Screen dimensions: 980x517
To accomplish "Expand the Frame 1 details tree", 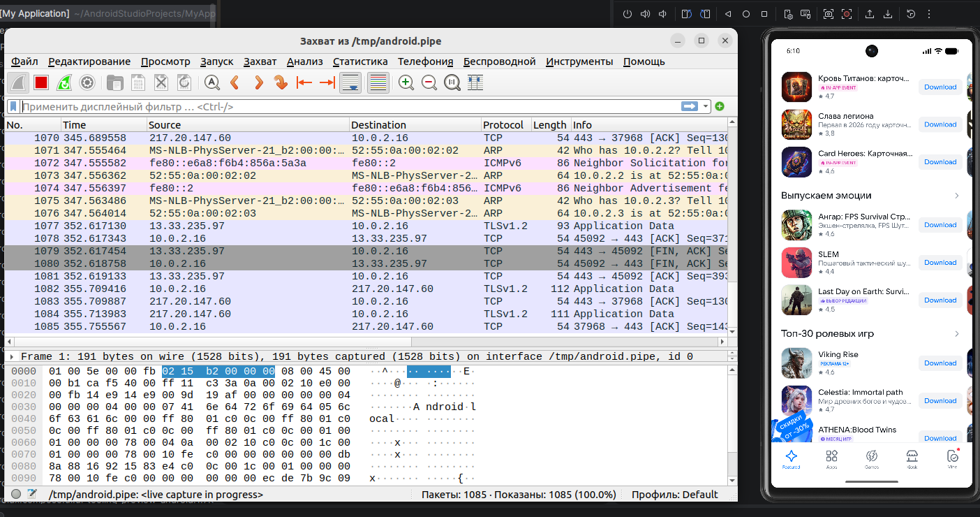I will (x=11, y=356).
